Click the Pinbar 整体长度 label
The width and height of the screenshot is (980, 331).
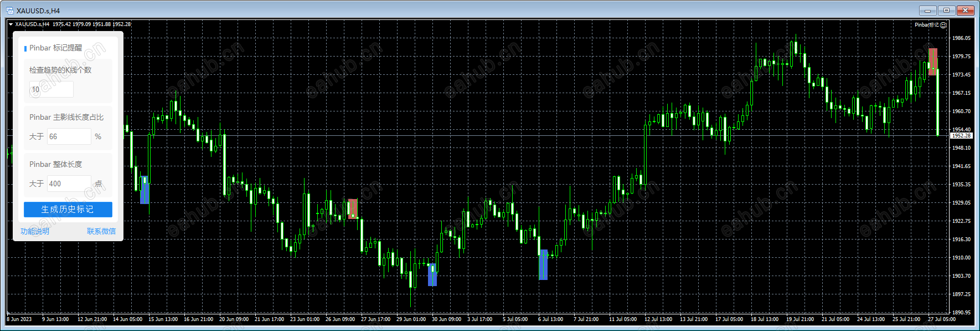[55, 164]
